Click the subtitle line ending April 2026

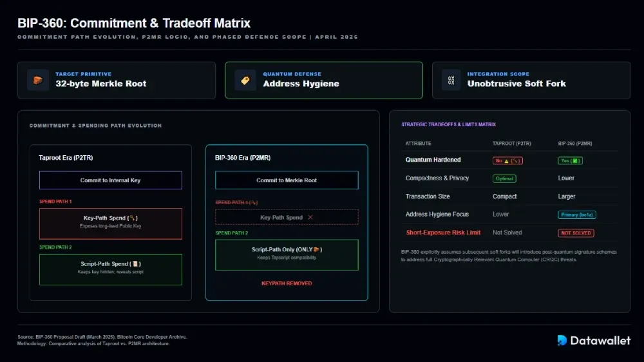click(x=187, y=37)
